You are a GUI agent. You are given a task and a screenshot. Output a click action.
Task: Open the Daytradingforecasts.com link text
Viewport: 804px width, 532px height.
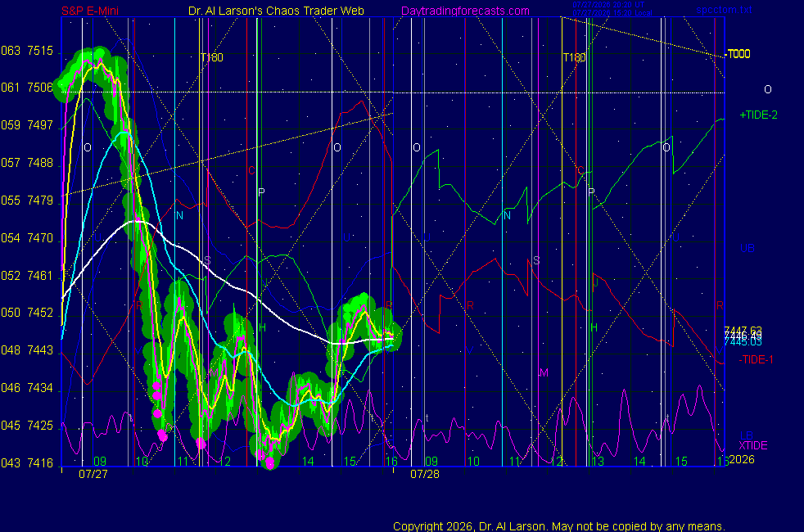(x=465, y=11)
